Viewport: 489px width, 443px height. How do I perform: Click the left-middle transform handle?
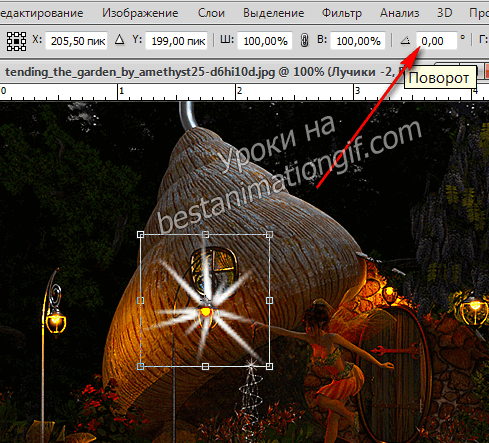(x=141, y=301)
